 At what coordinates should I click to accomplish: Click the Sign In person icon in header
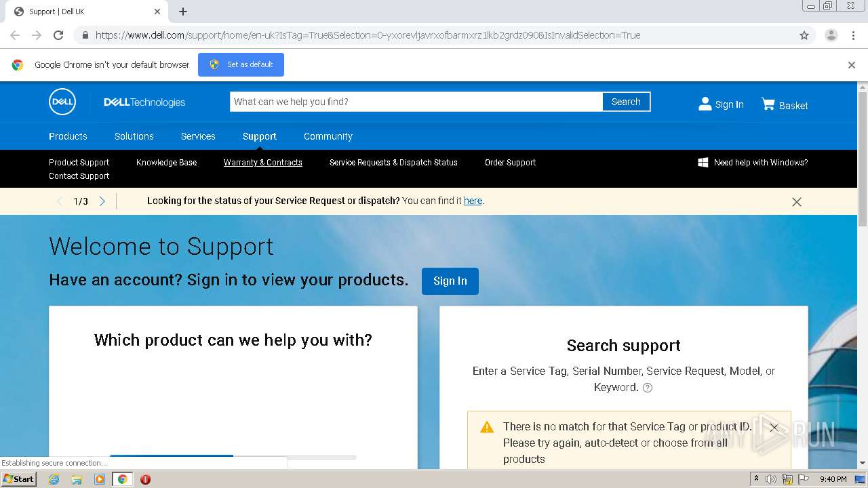point(705,104)
